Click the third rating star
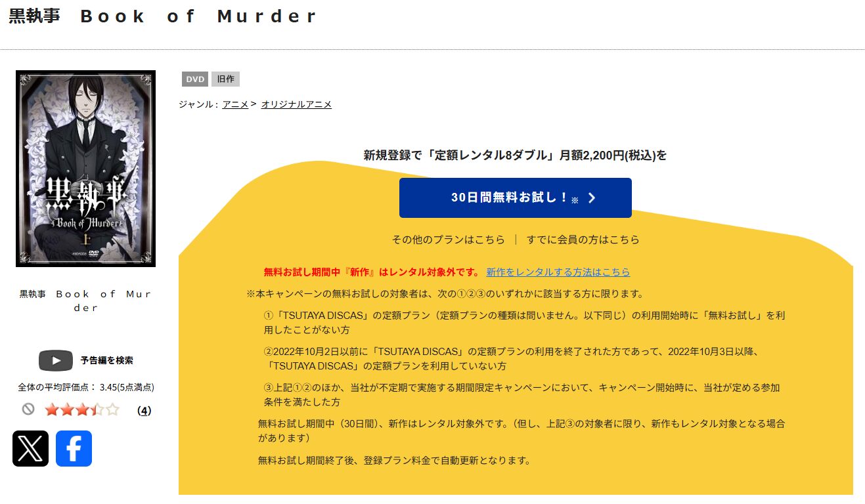This screenshot has width=865, height=504. click(x=82, y=410)
